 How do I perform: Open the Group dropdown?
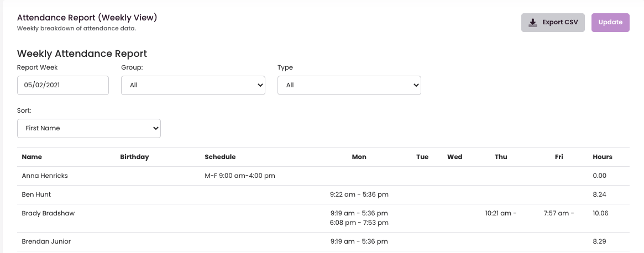[x=193, y=86]
